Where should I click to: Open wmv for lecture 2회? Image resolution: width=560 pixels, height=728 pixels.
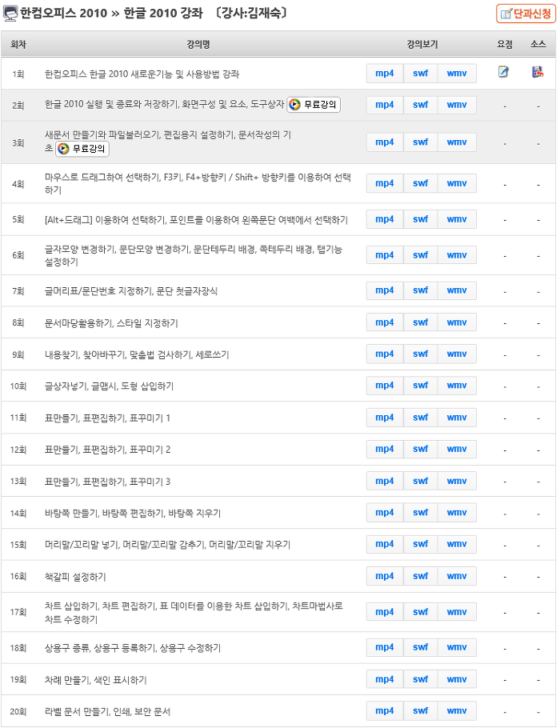click(457, 105)
